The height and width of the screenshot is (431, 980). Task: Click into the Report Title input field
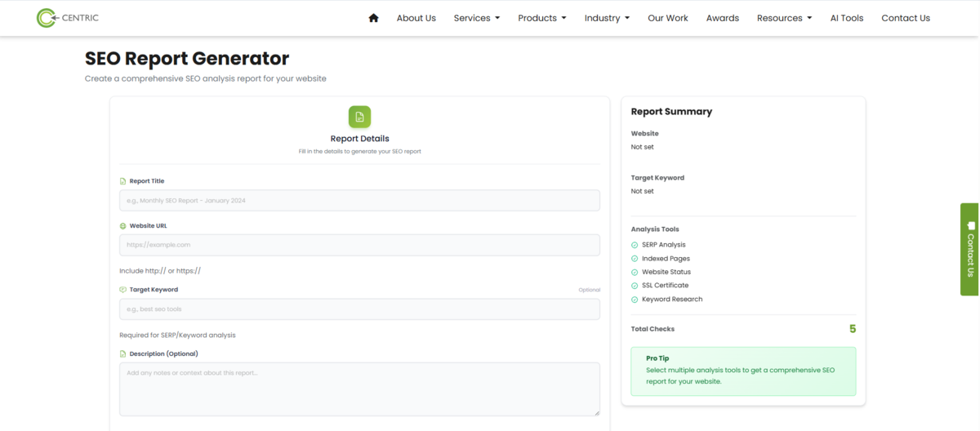pyautogui.click(x=359, y=201)
